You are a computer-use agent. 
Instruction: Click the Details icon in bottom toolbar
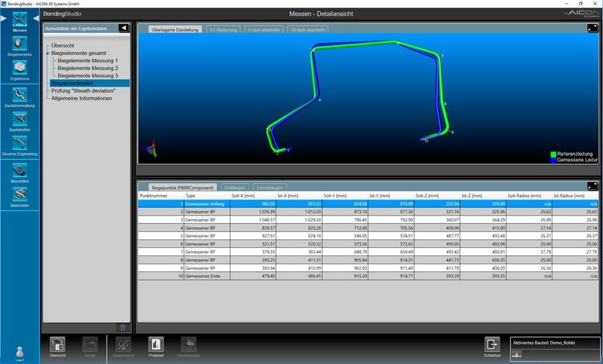coord(90,344)
